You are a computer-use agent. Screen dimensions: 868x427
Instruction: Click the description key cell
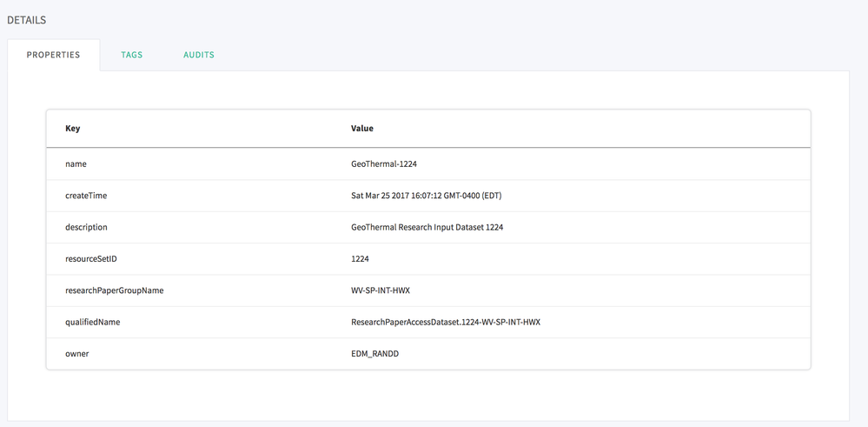(x=87, y=227)
